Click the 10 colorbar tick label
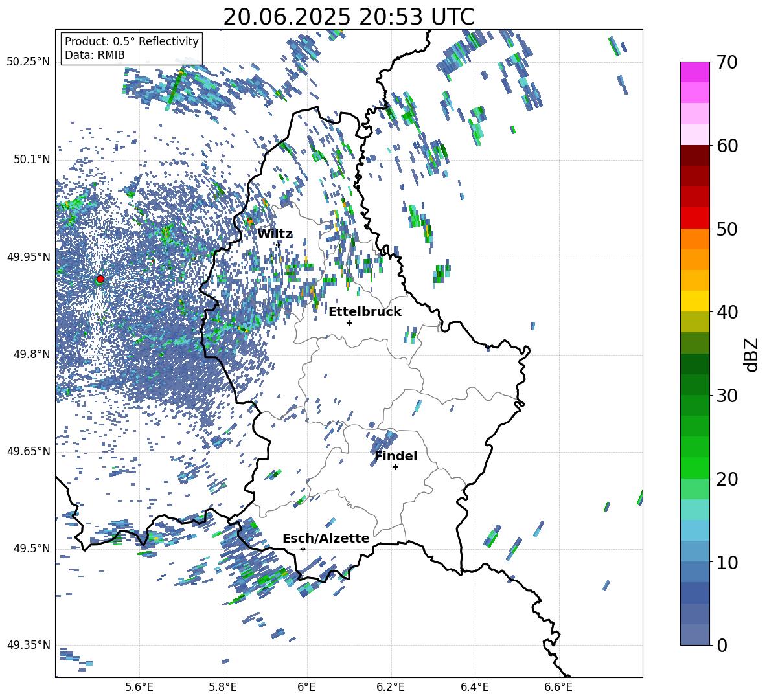The width and height of the screenshot is (767, 700). (x=727, y=562)
